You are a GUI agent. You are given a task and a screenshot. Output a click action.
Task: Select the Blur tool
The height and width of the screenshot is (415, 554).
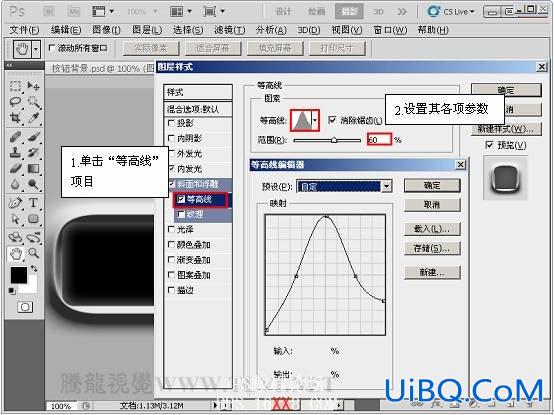click(x=15, y=184)
